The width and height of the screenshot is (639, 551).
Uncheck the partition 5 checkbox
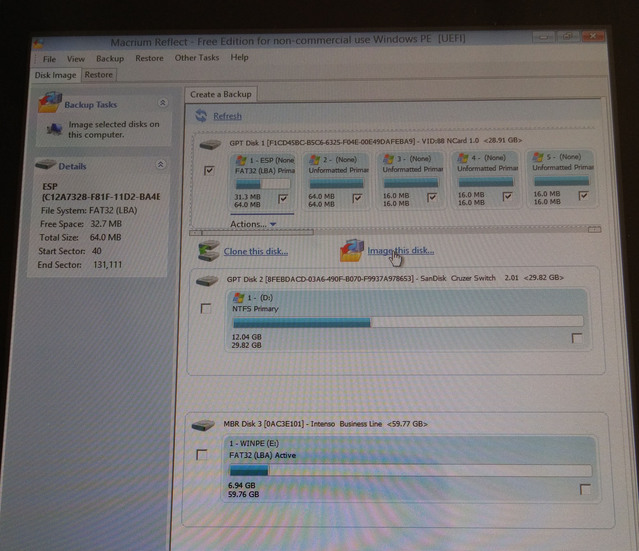tap(583, 196)
